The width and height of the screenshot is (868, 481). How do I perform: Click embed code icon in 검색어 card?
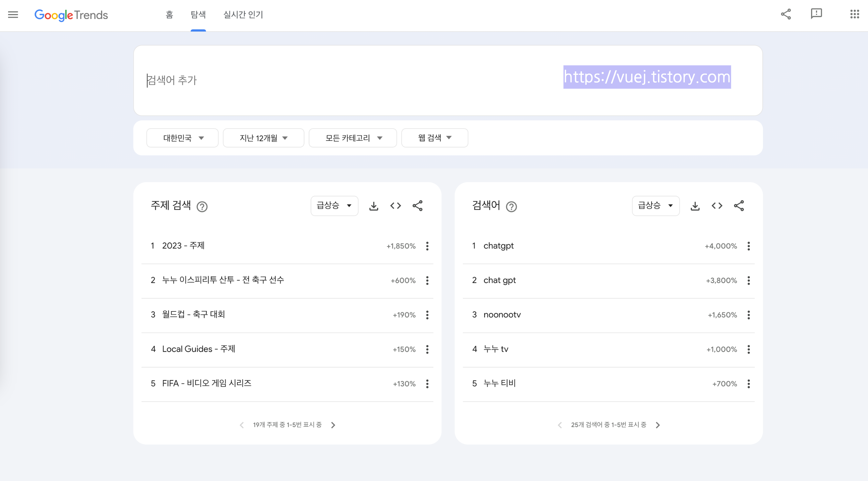[x=717, y=206]
